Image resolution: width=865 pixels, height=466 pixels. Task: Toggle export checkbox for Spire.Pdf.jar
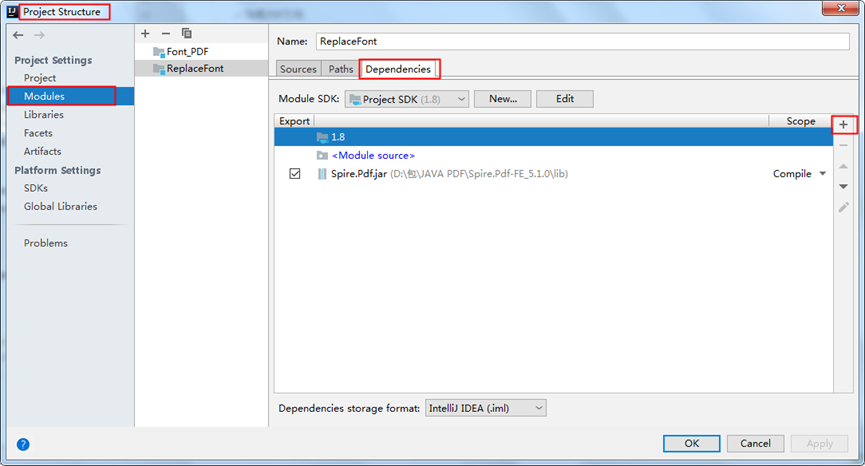[295, 174]
